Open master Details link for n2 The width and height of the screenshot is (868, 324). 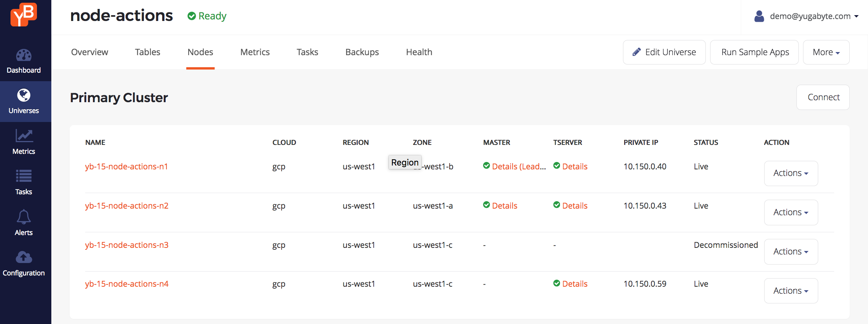click(x=504, y=206)
